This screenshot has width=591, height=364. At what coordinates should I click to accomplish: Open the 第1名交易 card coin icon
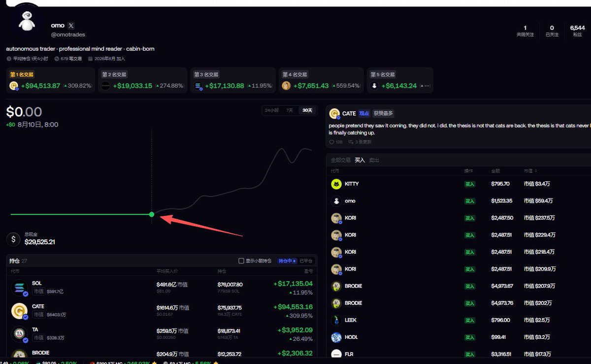[14, 86]
